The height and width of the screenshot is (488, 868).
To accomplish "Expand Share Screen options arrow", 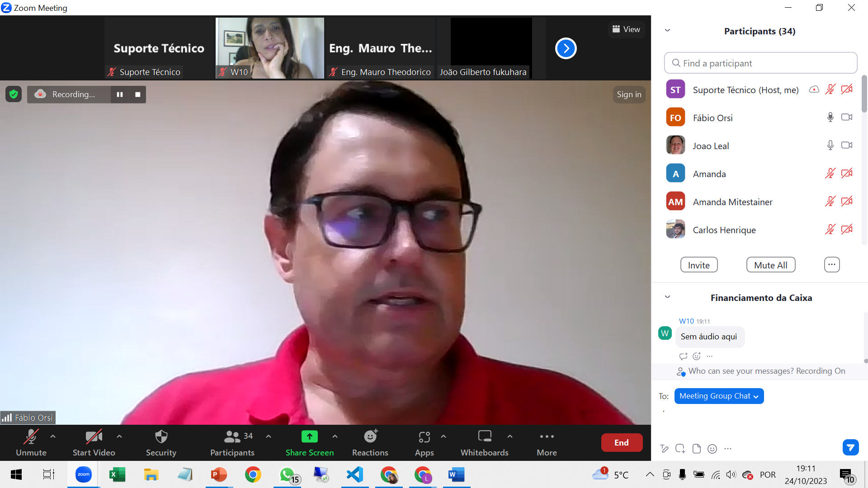I will (x=335, y=436).
